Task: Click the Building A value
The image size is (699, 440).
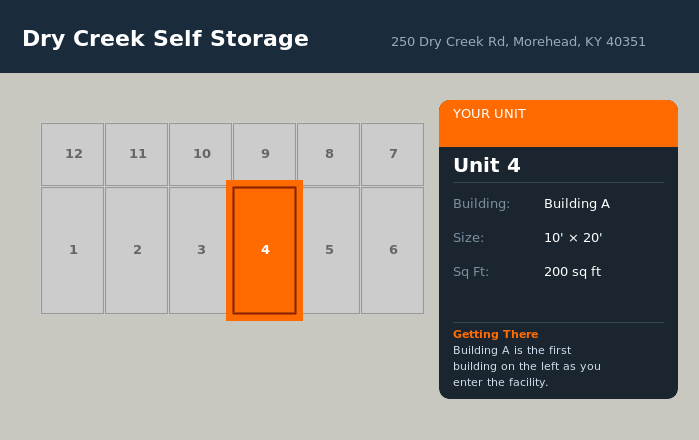Action: (576, 204)
